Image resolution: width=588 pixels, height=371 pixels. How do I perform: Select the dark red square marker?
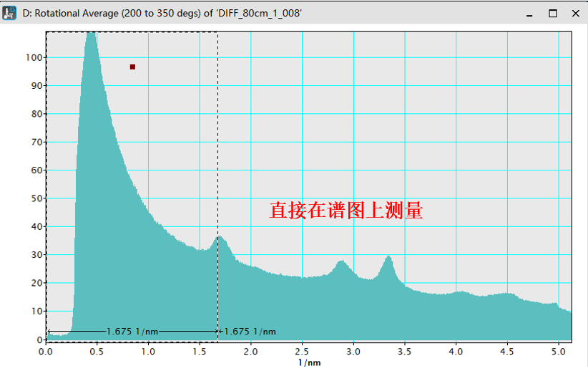point(132,67)
